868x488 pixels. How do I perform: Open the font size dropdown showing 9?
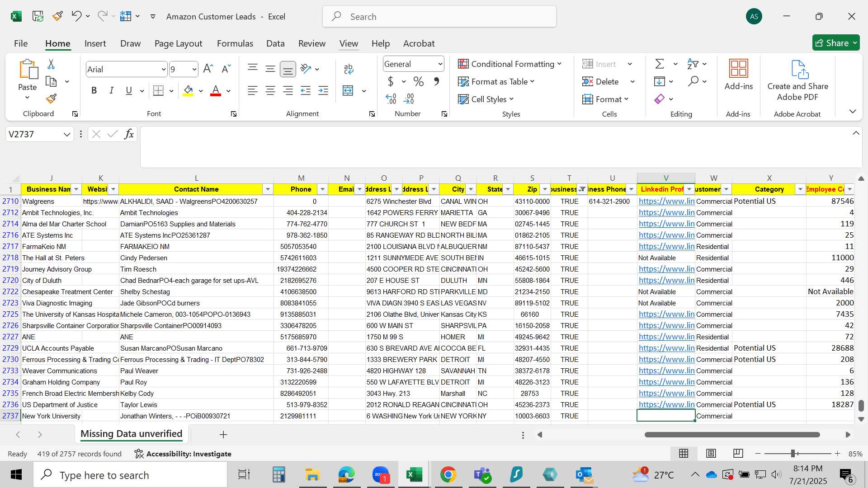tap(194, 70)
